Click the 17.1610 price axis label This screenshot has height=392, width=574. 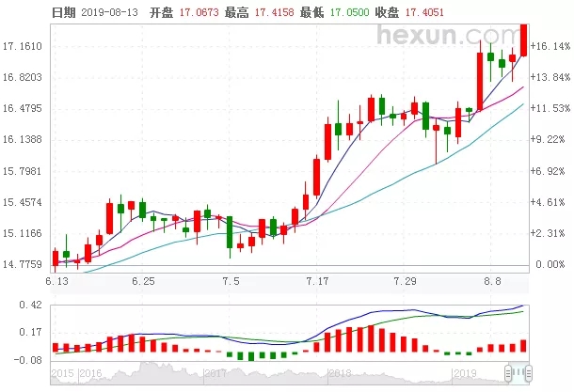pyautogui.click(x=23, y=46)
